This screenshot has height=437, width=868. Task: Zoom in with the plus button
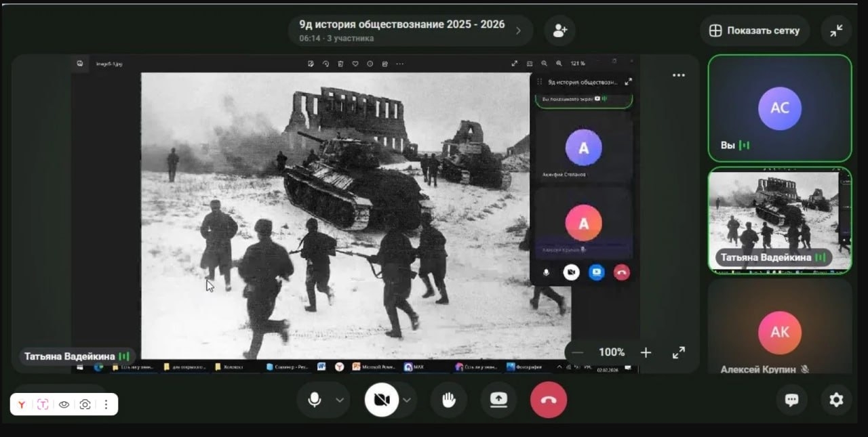point(646,352)
